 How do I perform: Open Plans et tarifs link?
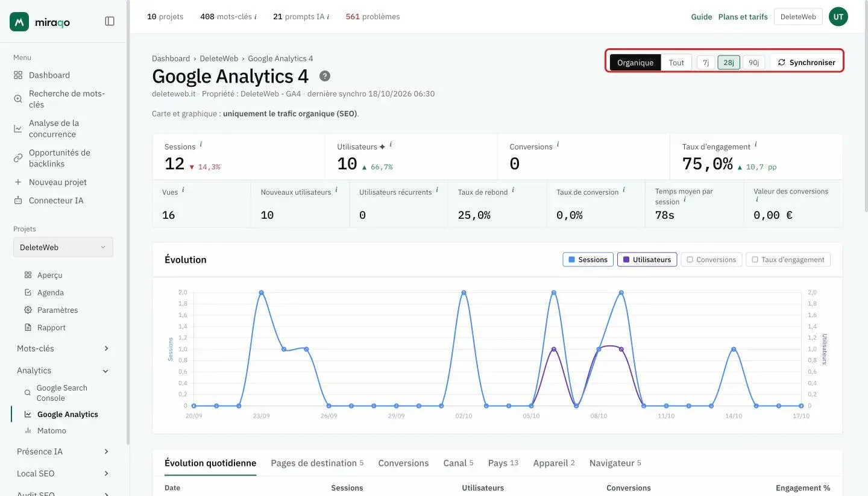click(743, 17)
